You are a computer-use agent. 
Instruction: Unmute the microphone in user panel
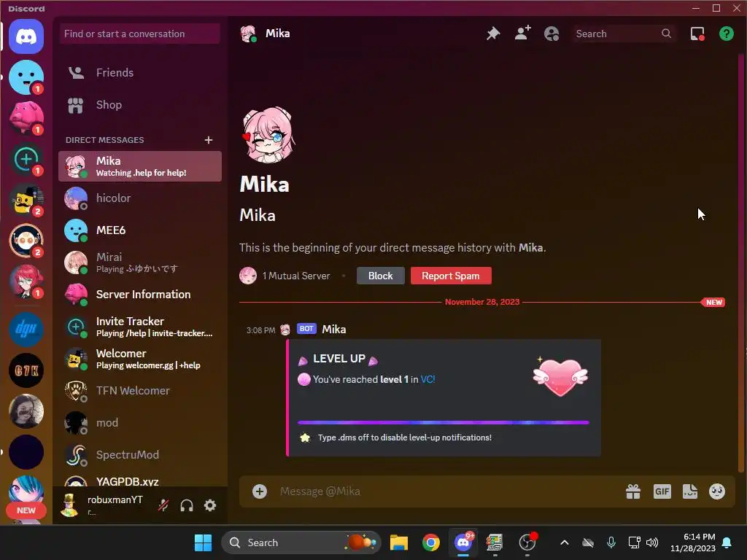[x=163, y=506]
